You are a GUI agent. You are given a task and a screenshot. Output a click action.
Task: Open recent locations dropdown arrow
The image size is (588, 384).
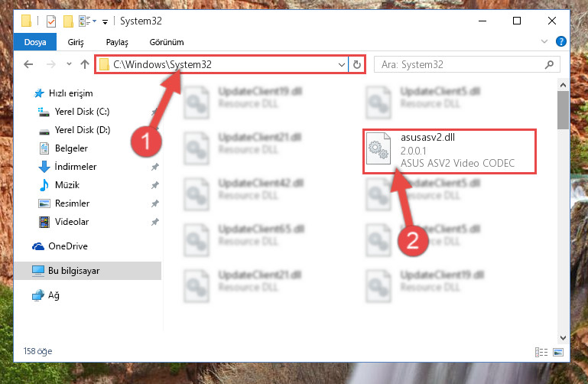click(69, 64)
